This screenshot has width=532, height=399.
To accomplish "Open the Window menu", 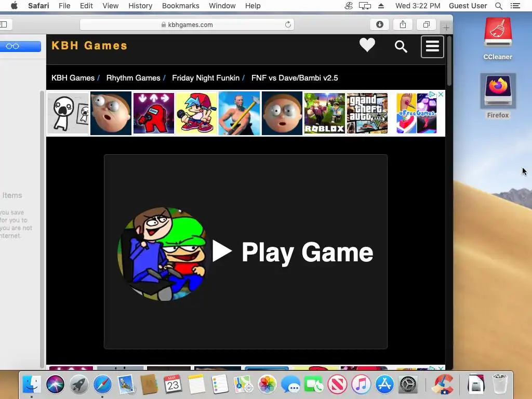I will coord(222,6).
